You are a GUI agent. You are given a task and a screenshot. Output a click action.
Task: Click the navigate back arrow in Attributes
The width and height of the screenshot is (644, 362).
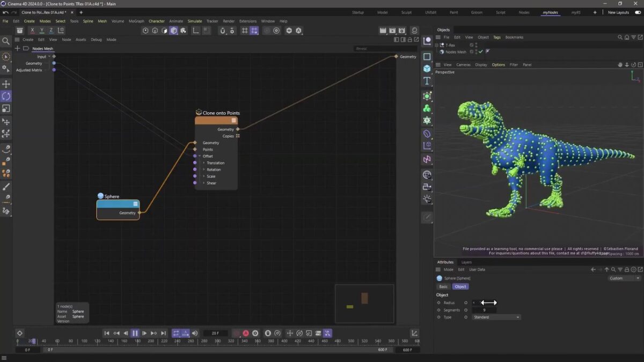coord(593,270)
